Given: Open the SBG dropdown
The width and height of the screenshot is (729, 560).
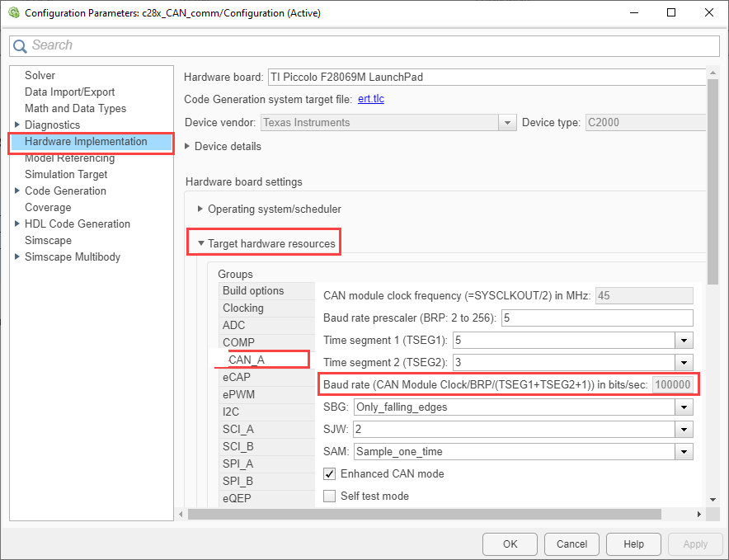Looking at the screenshot, I should (x=684, y=407).
